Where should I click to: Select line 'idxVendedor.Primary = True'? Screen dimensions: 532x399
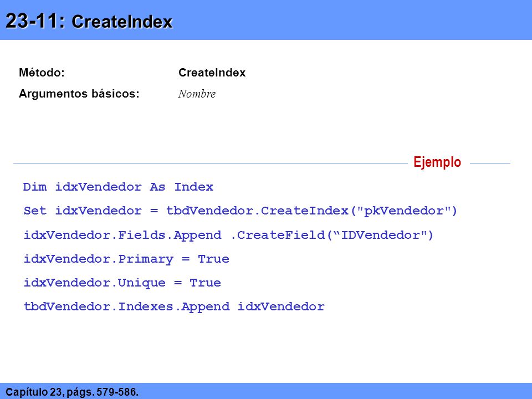tap(126, 259)
